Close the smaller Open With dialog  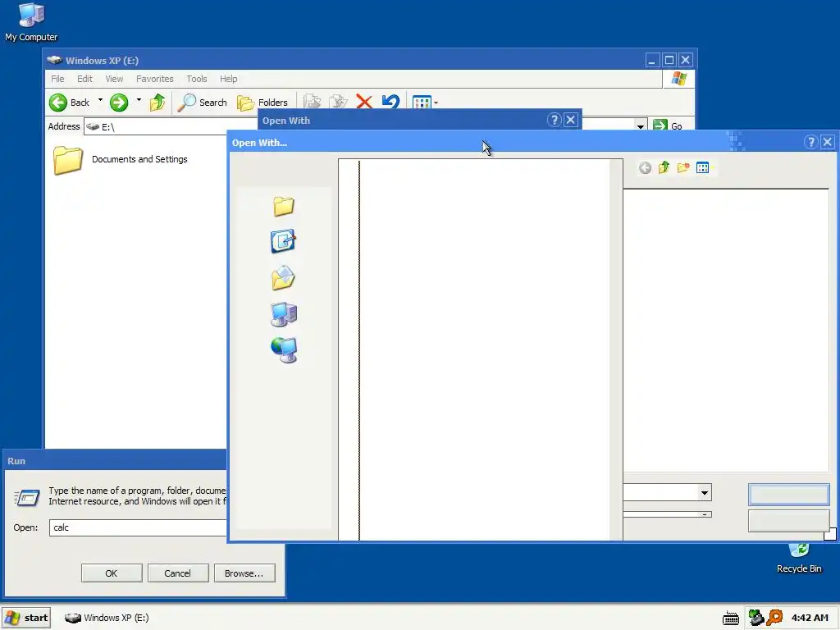pos(571,120)
